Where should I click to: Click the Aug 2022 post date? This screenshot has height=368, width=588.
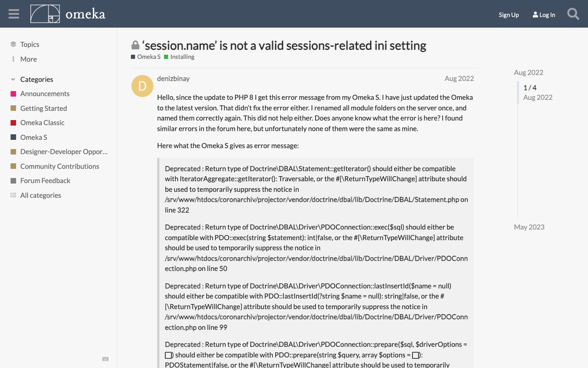459,78
